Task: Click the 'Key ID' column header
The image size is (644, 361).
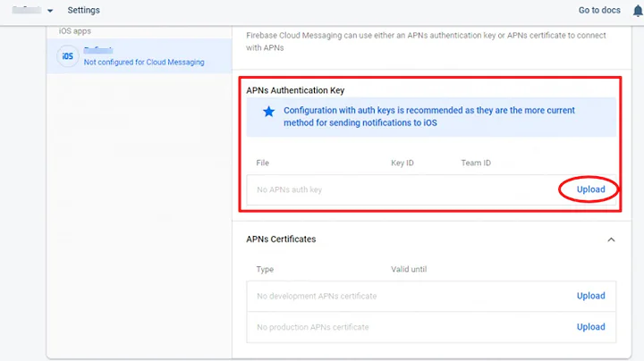Action: (402, 163)
